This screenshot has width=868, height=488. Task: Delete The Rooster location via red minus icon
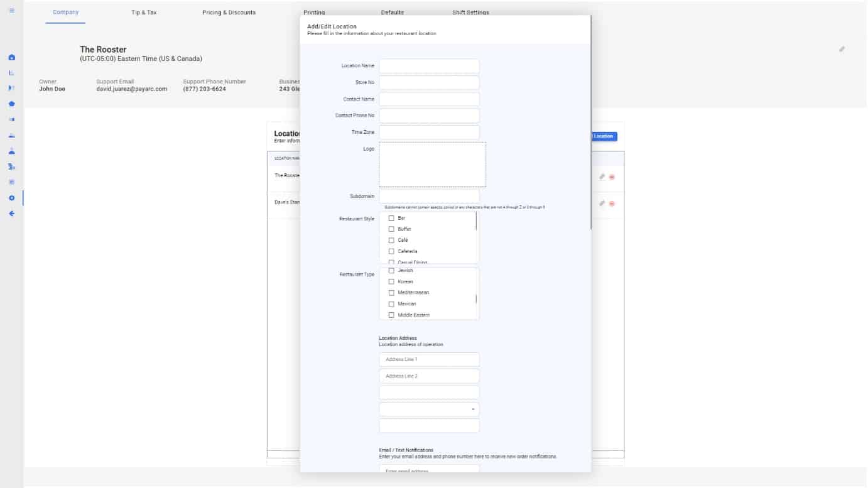[x=612, y=177]
